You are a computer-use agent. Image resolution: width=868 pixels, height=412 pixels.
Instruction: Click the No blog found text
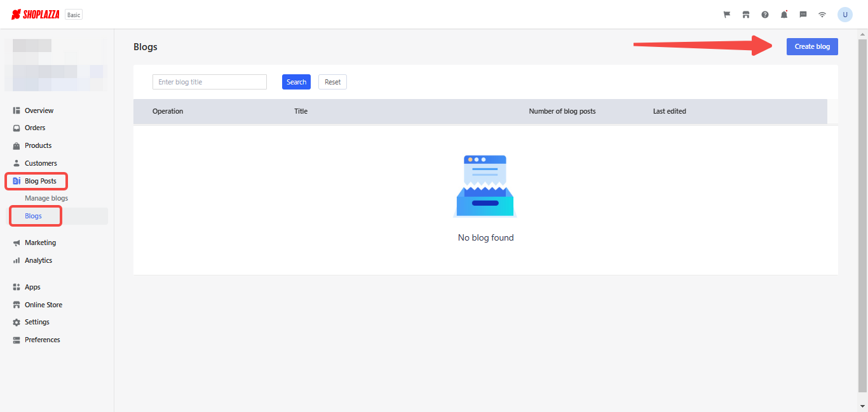point(485,237)
